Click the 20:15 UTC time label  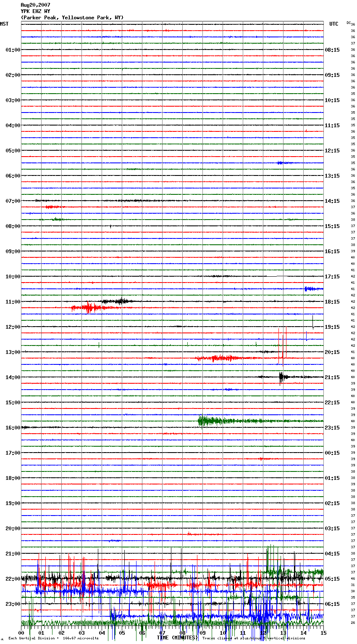click(x=332, y=352)
